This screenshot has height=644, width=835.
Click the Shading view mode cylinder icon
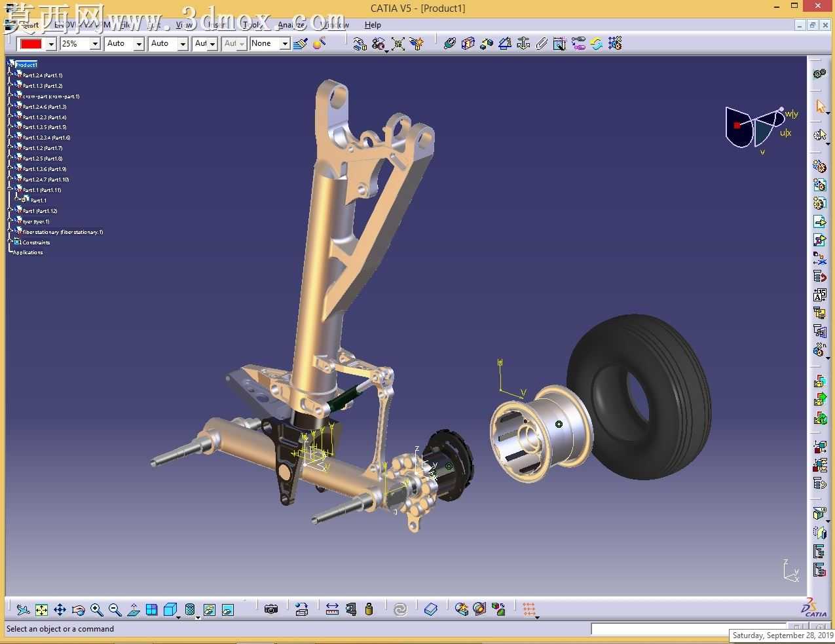189,610
